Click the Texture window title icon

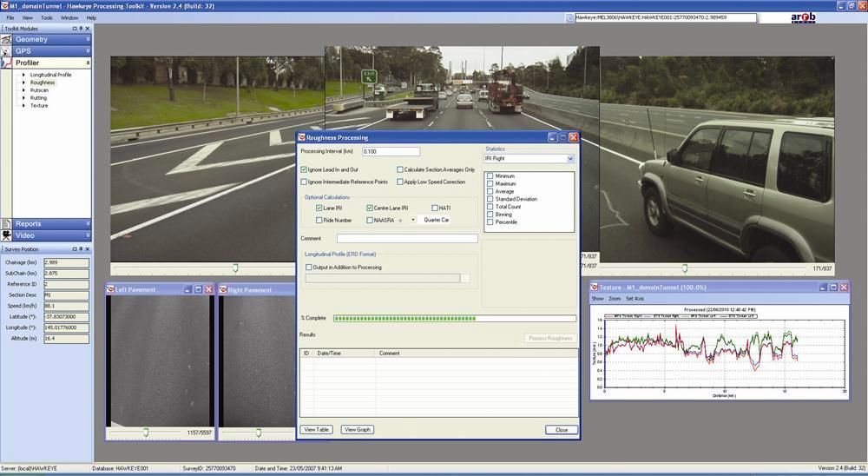595,287
